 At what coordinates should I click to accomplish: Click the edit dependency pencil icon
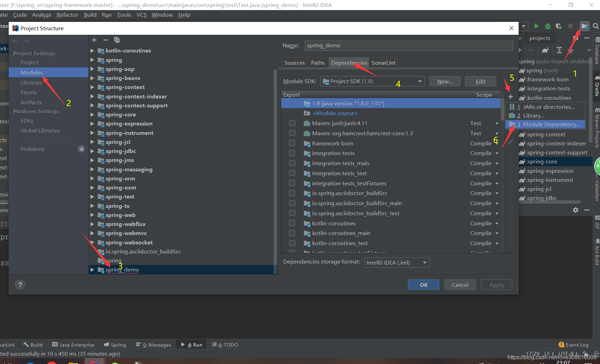[510, 141]
